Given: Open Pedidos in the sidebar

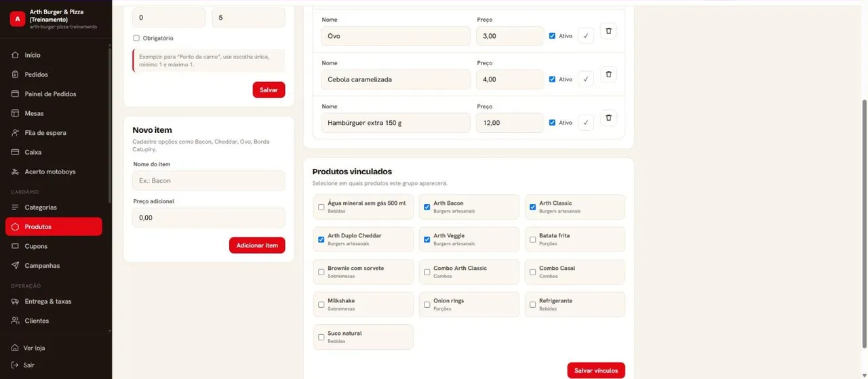Looking at the screenshot, I should [54, 75].
